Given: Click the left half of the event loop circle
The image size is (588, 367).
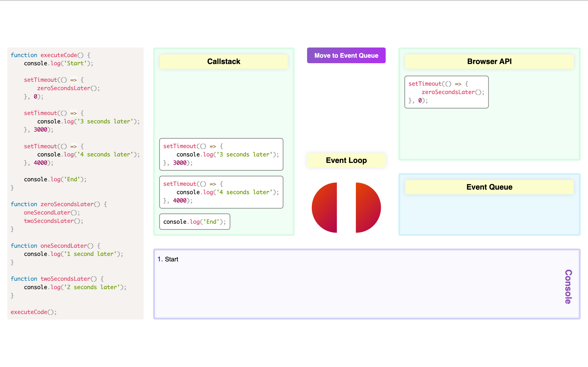Looking at the screenshot, I should 324,208.
